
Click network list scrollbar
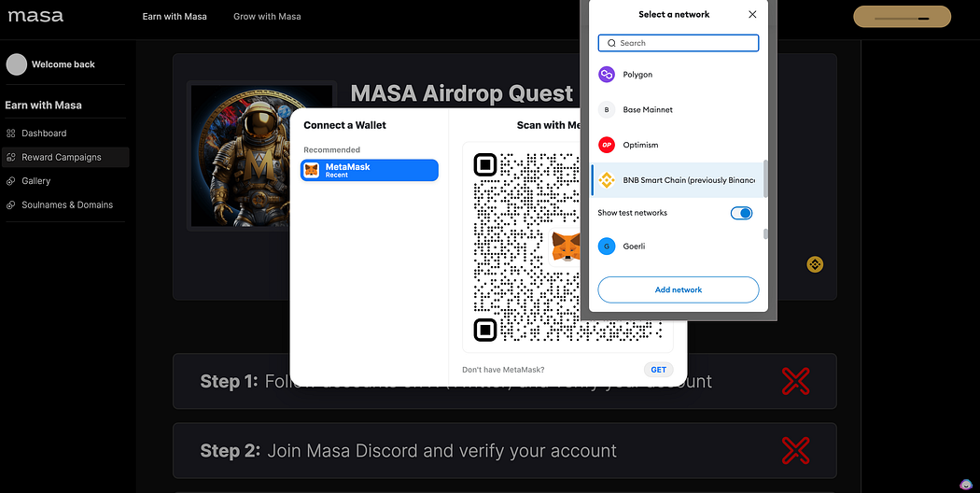765,178
